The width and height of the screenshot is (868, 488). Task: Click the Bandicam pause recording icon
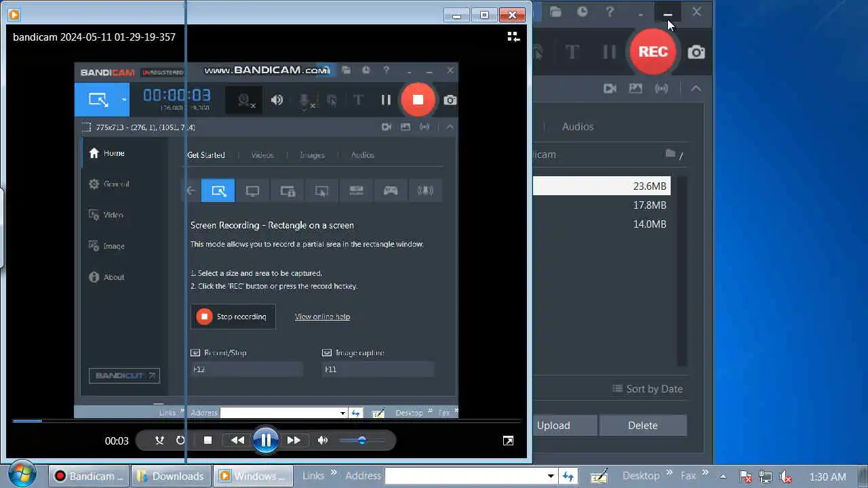(610, 52)
